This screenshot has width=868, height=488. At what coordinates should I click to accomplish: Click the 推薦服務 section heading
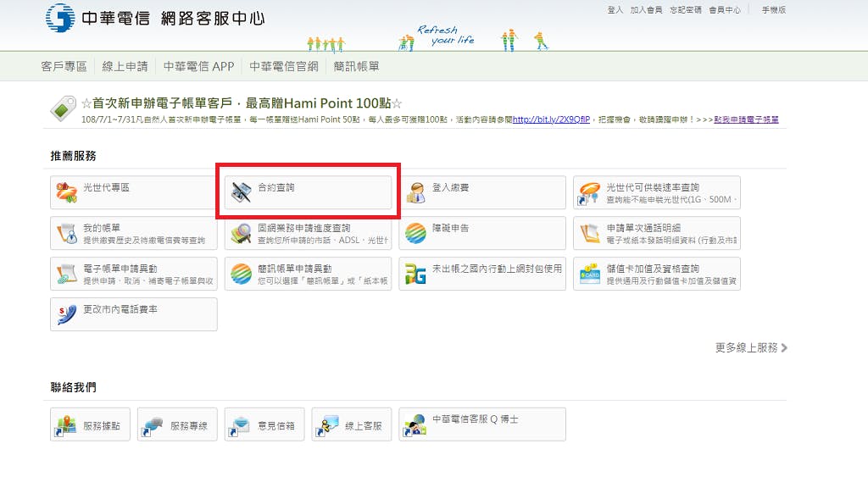coord(73,156)
